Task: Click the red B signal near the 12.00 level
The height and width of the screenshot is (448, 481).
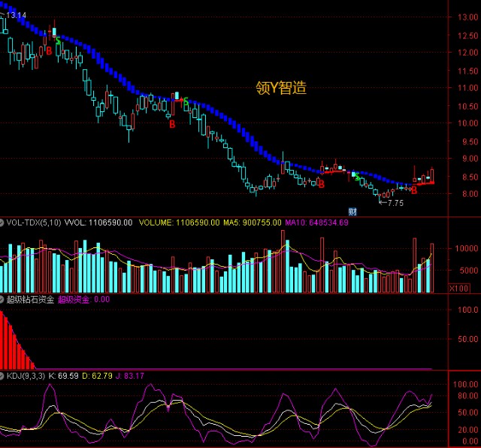Action: tap(49, 51)
